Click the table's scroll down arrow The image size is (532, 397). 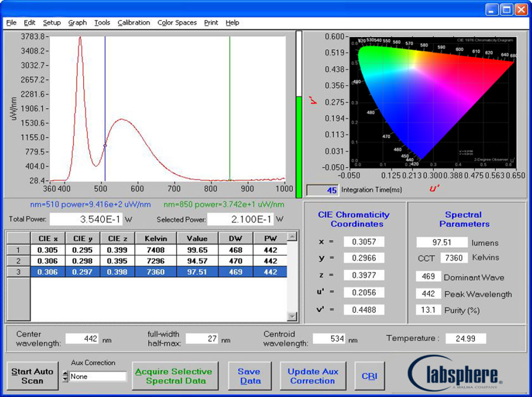pos(293,316)
